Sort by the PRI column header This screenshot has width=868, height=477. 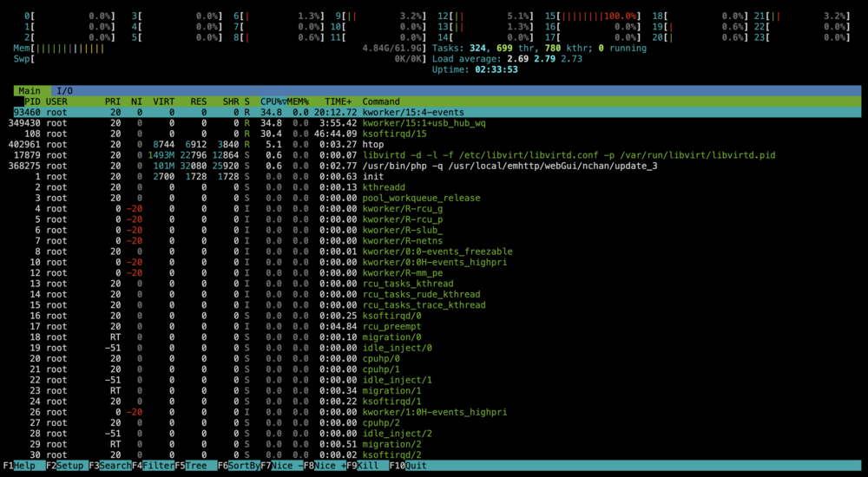pyautogui.click(x=113, y=101)
